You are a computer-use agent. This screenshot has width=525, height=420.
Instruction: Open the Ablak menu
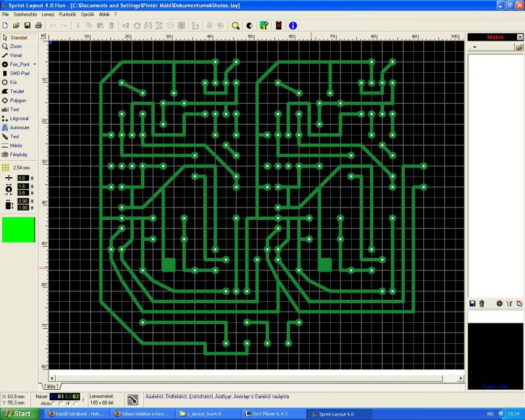(x=104, y=14)
